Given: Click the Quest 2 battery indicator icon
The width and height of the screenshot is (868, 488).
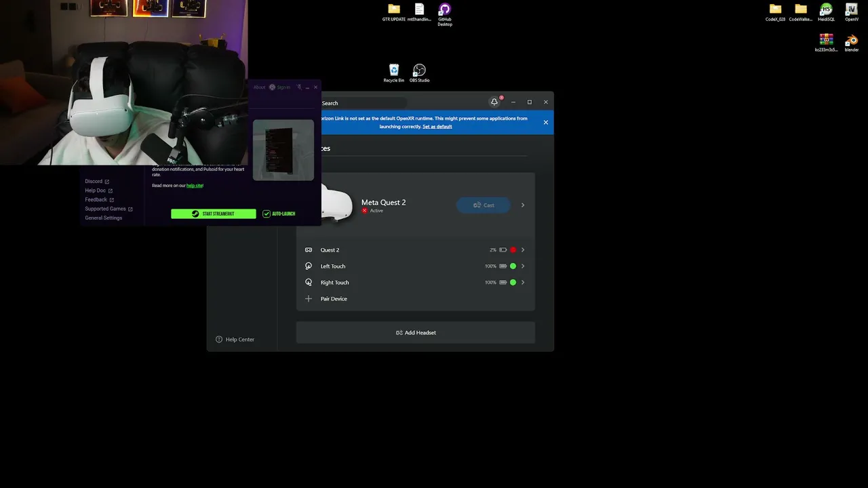Looking at the screenshot, I should pos(502,250).
